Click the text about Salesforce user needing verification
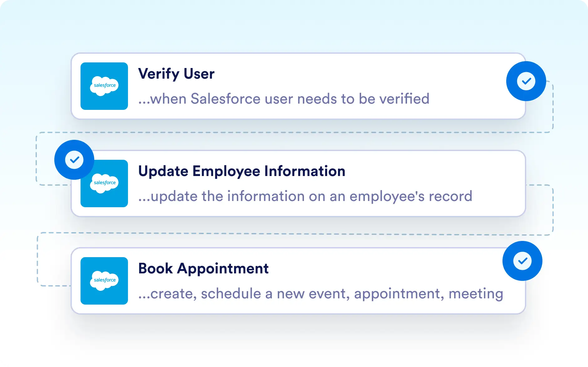This screenshot has height=367, width=588. coord(284,99)
